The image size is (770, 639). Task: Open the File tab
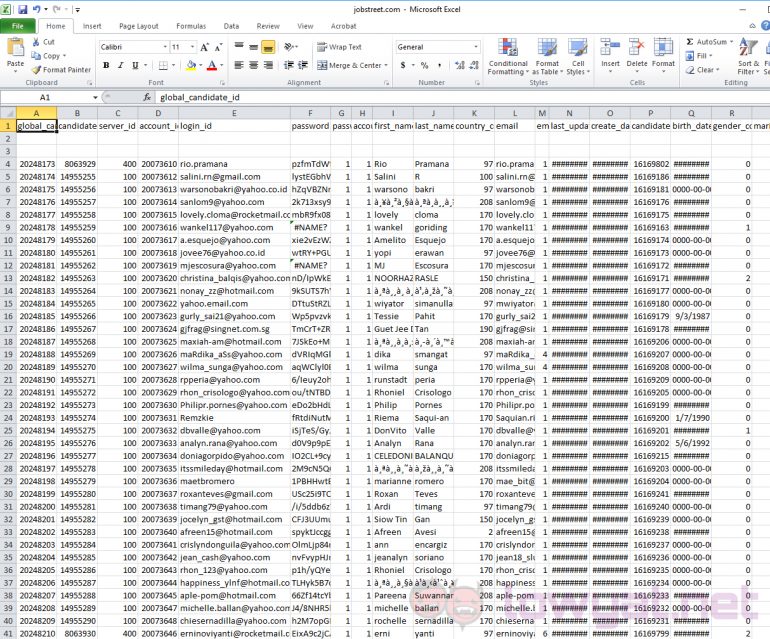[18, 26]
